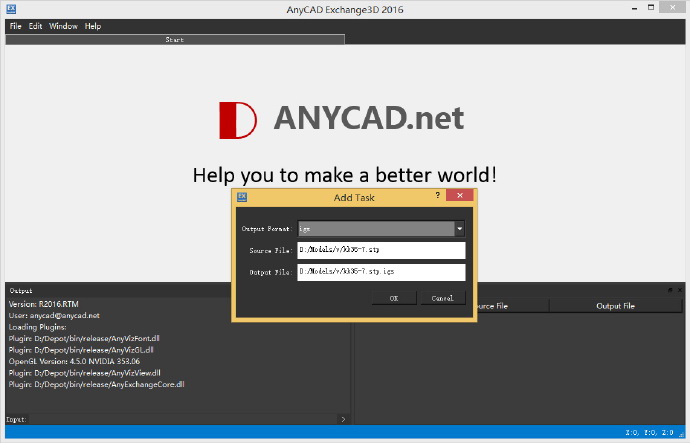Expand the Output Format dropdown arrow

[459, 229]
